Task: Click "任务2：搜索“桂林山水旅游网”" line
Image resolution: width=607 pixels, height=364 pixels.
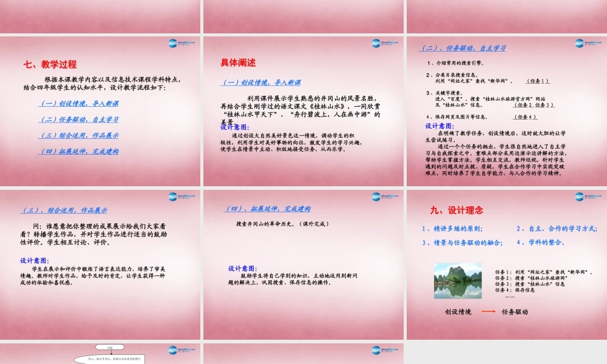Action: pyautogui.click(x=531, y=278)
